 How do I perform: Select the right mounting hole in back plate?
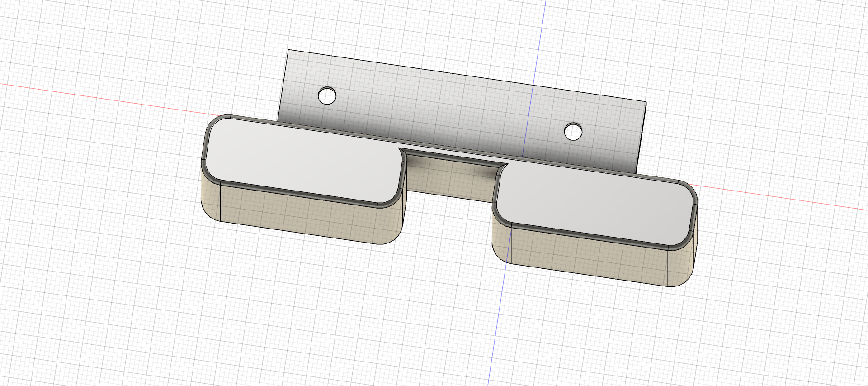click(573, 132)
